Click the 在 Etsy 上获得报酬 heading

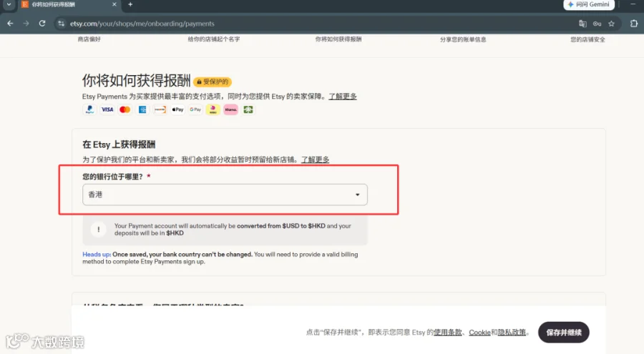(x=119, y=144)
